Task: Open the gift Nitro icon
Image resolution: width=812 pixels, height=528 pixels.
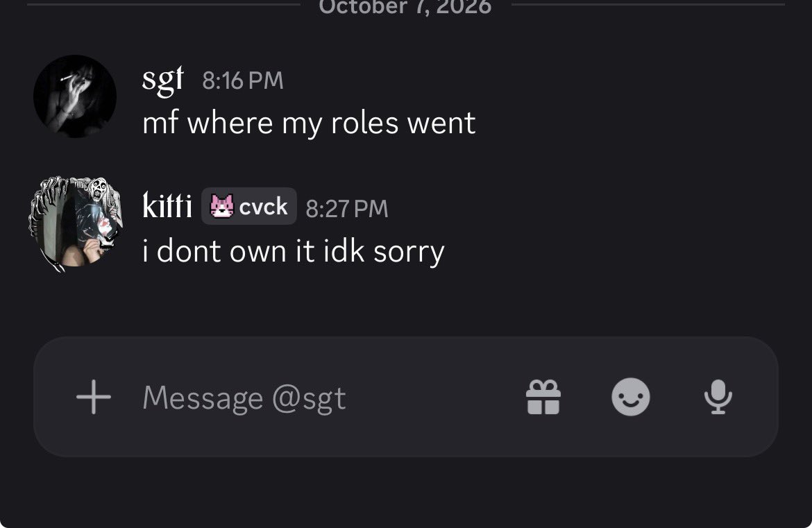Action: pyautogui.click(x=543, y=397)
